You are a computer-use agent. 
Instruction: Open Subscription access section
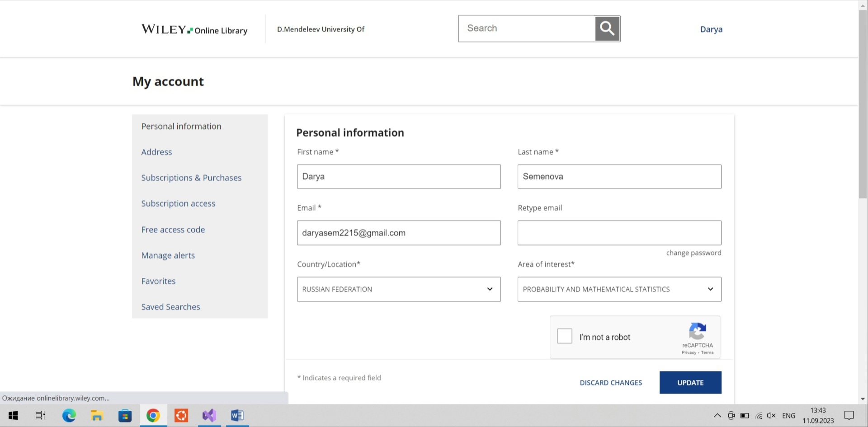(x=178, y=204)
